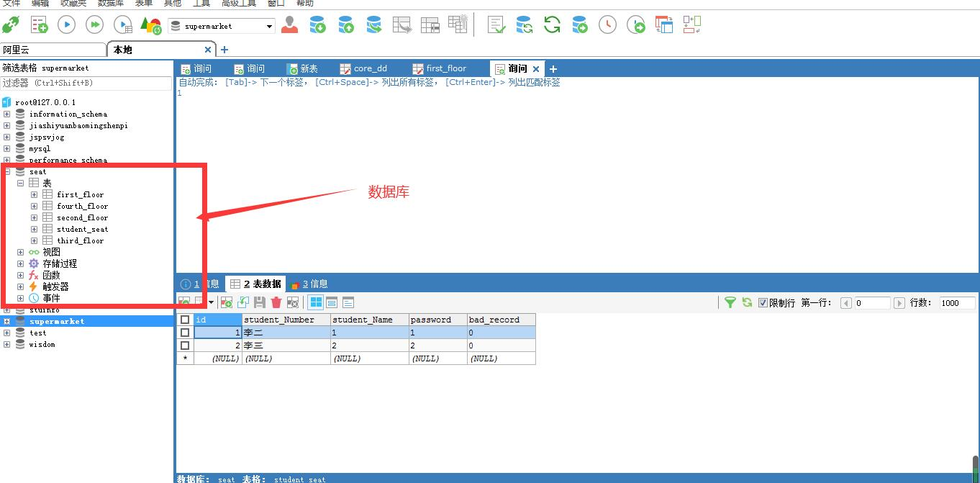Screen dimensions: 980x483
Task: Expand the 存储过程 node
Action: pyautogui.click(x=21, y=263)
